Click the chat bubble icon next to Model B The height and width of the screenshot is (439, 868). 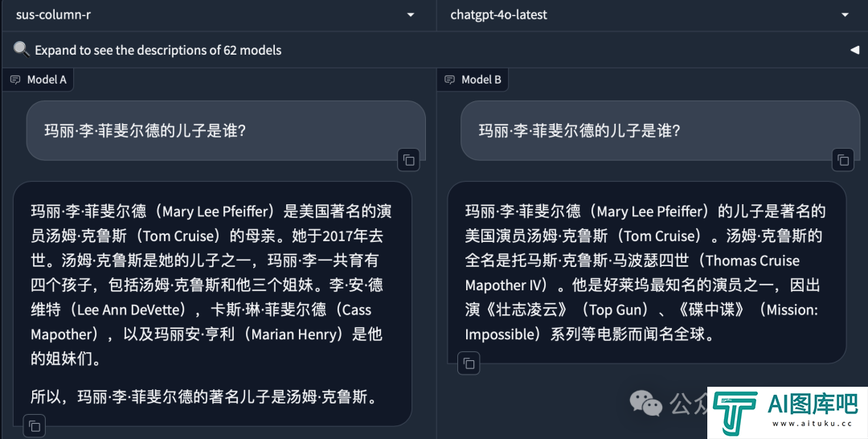pos(449,80)
